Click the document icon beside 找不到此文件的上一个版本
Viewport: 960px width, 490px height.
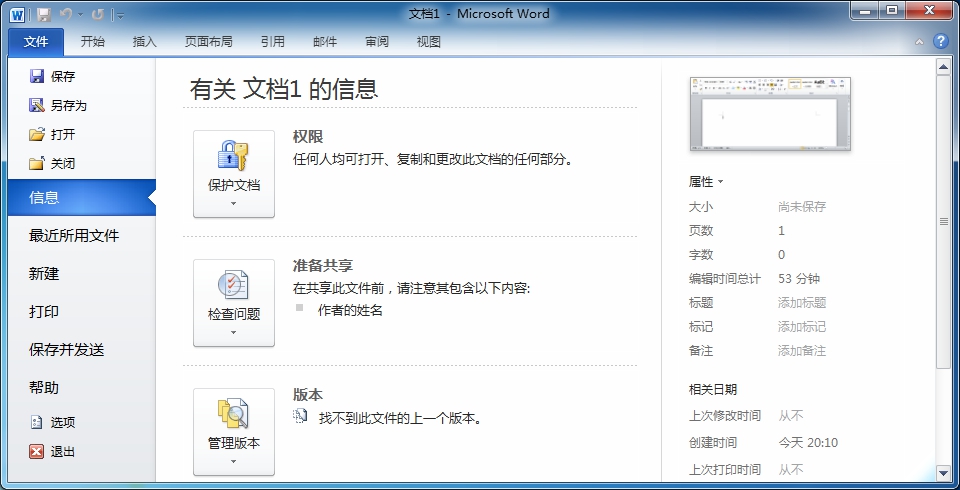pos(300,416)
